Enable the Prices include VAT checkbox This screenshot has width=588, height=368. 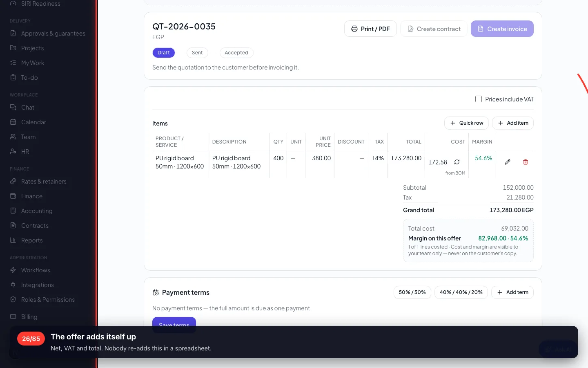tap(479, 99)
